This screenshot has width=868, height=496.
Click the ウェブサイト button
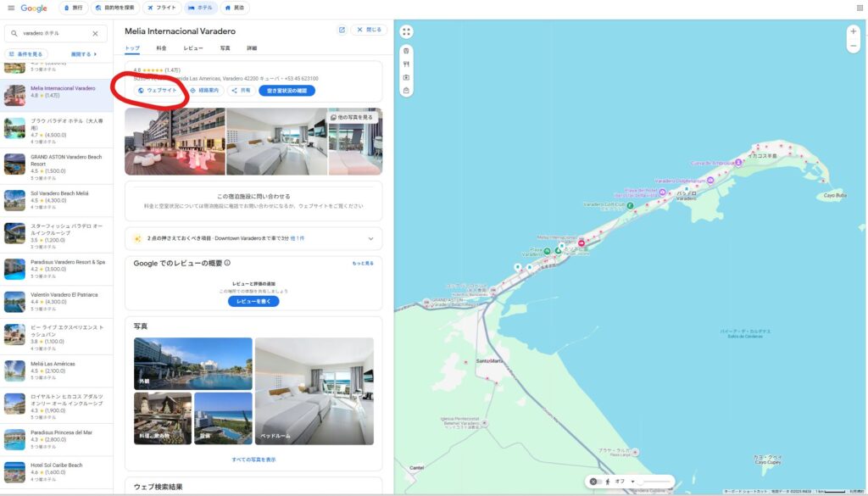tap(158, 90)
